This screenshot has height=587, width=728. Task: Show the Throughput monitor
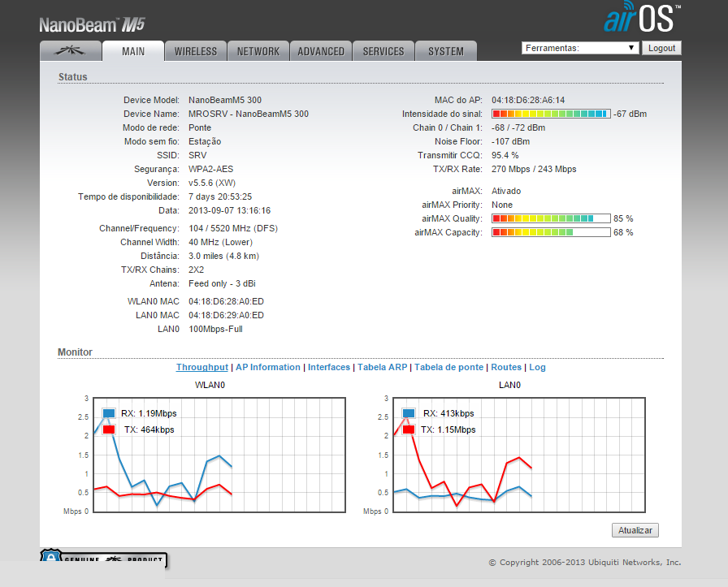point(202,367)
